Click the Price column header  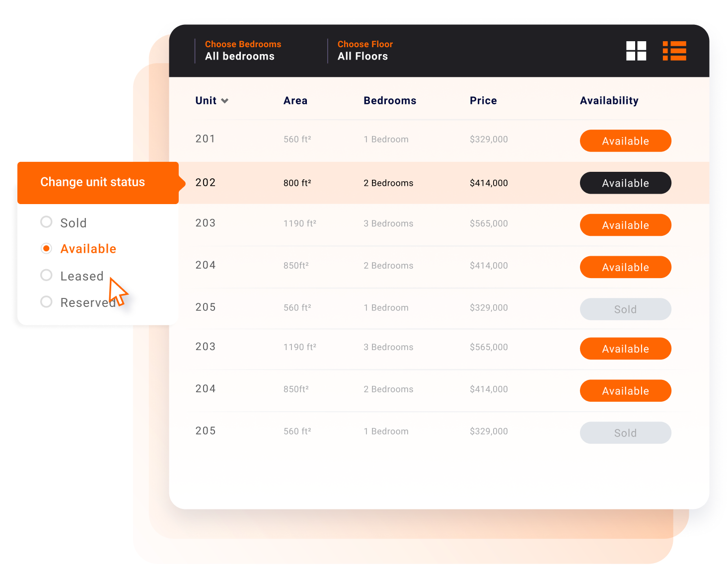(x=483, y=100)
